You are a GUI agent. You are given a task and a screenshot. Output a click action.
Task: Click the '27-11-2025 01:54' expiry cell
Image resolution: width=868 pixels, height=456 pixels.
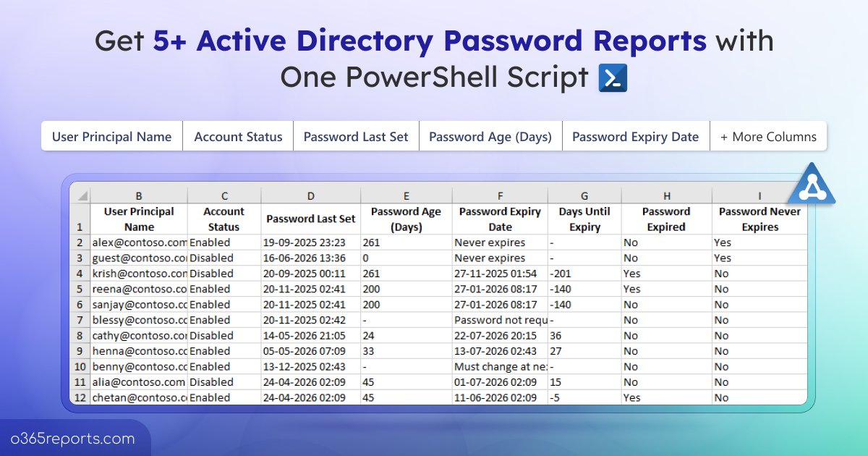tap(500, 274)
